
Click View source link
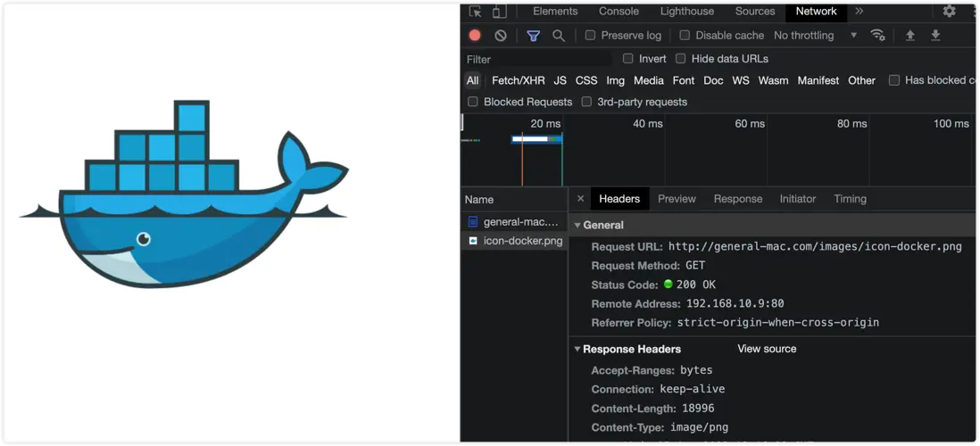[x=767, y=349]
